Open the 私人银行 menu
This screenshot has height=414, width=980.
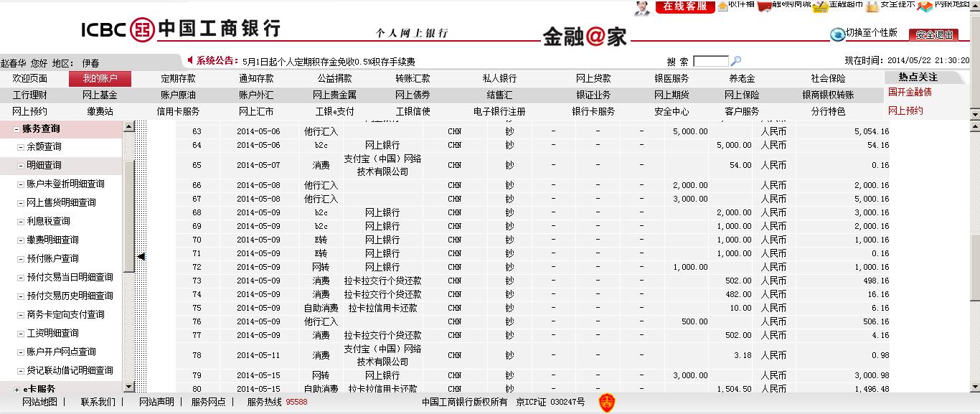coord(499,78)
